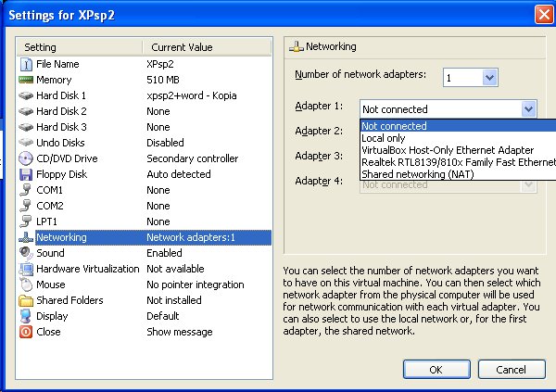Click the Cancel button
This screenshot has height=392, width=556.
click(512, 370)
